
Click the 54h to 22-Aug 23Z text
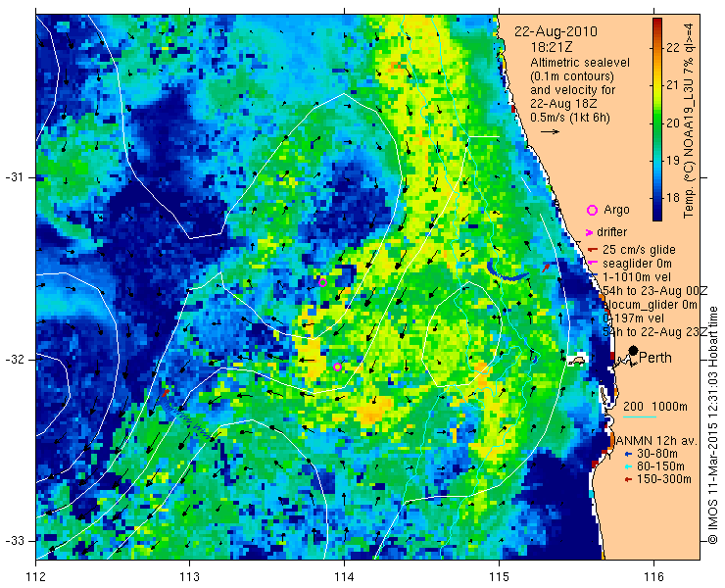[655, 332]
